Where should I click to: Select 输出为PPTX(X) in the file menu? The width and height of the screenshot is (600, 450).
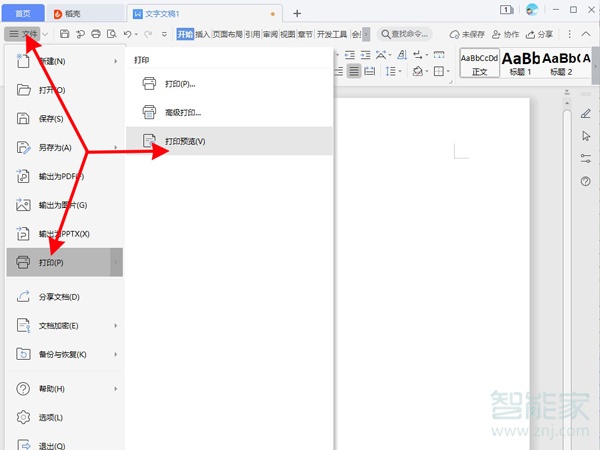65,233
